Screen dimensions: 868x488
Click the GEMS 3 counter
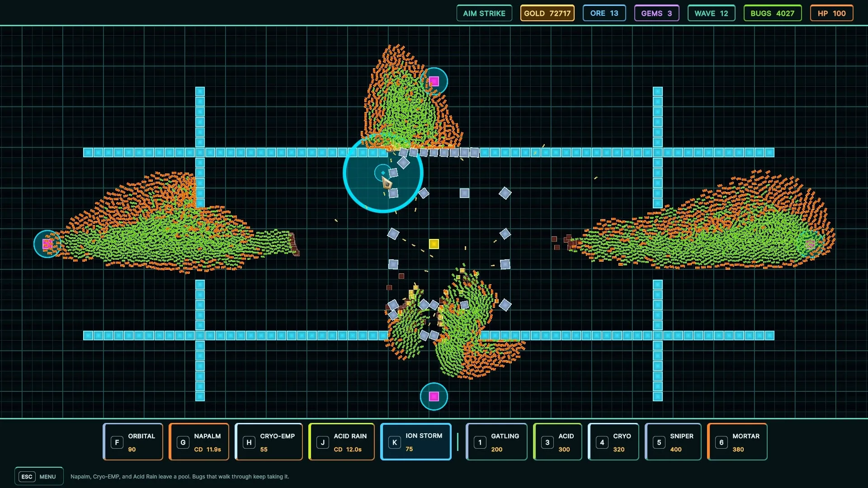point(657,13)
